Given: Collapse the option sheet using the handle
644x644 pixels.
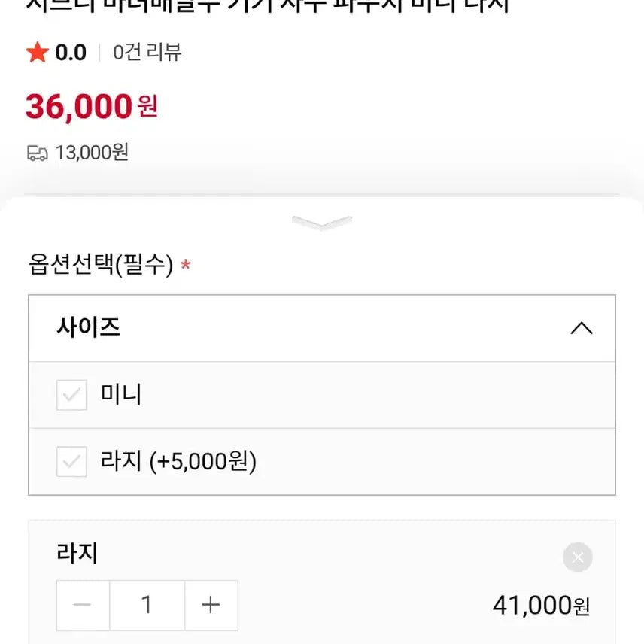Looking at the screenshot, I should [322, 223].
